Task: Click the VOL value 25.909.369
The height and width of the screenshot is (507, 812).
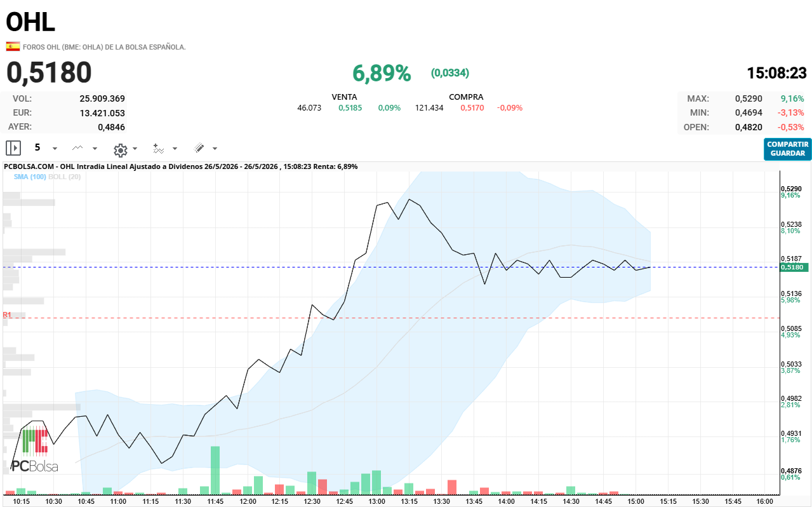Action: click(x=102, y=98)
